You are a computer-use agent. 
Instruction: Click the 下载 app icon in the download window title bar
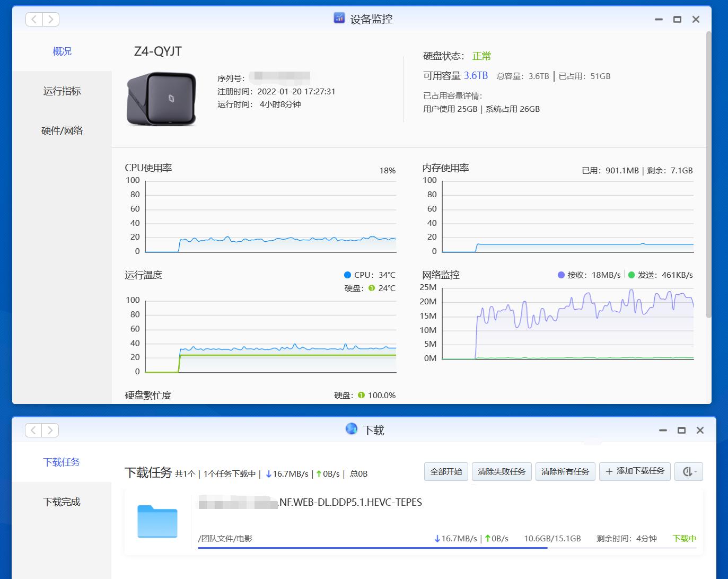click(x=351, y=429)
